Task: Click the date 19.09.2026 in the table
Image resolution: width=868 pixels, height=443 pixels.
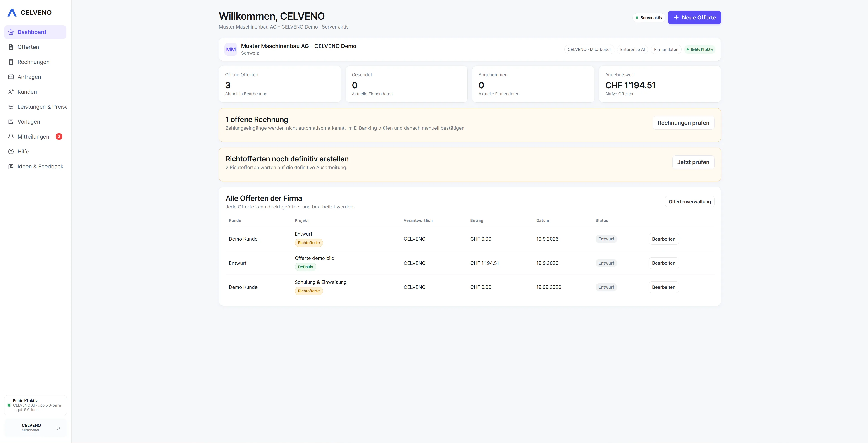Action: click(x=548, y=287)
